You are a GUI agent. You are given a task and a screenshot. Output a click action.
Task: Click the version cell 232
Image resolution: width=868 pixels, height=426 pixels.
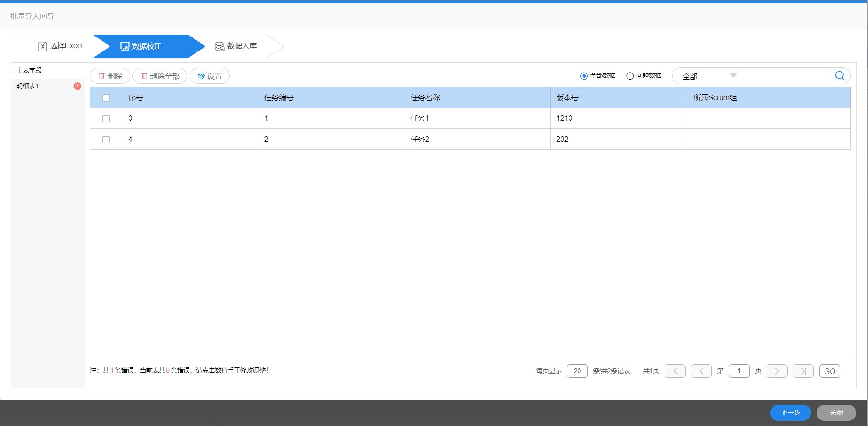tap(619, 139)
